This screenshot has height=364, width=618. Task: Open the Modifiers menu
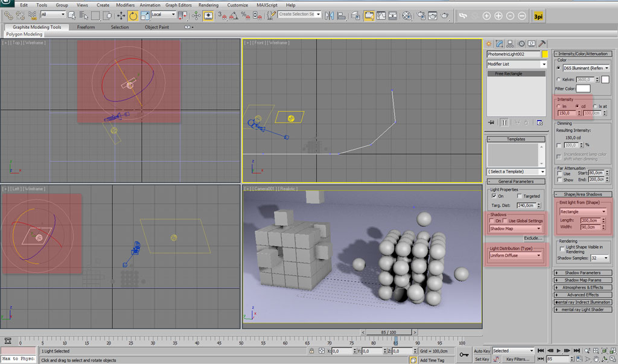click(126, 5)
